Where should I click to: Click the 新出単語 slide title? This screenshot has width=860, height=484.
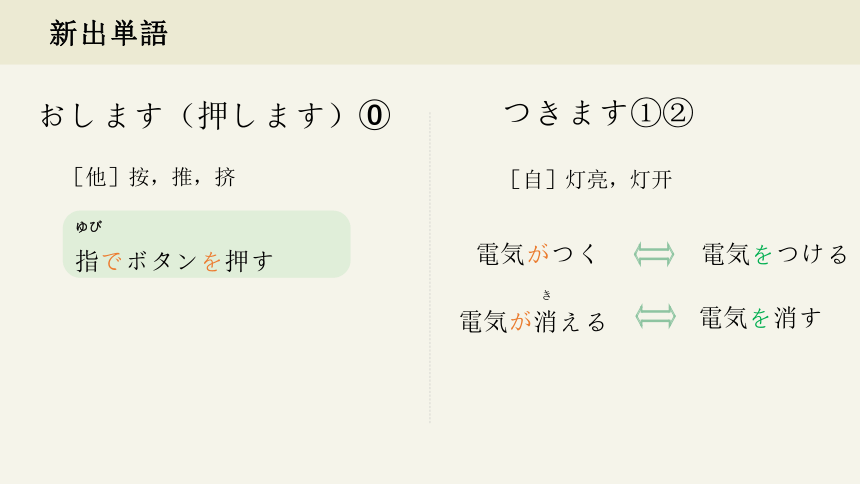coord(108,33)
